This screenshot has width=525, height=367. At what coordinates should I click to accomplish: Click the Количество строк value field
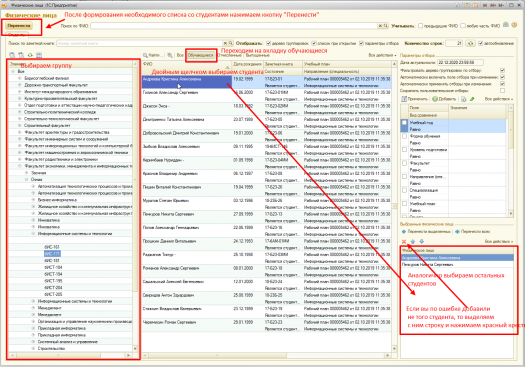(x=454, y=43)
